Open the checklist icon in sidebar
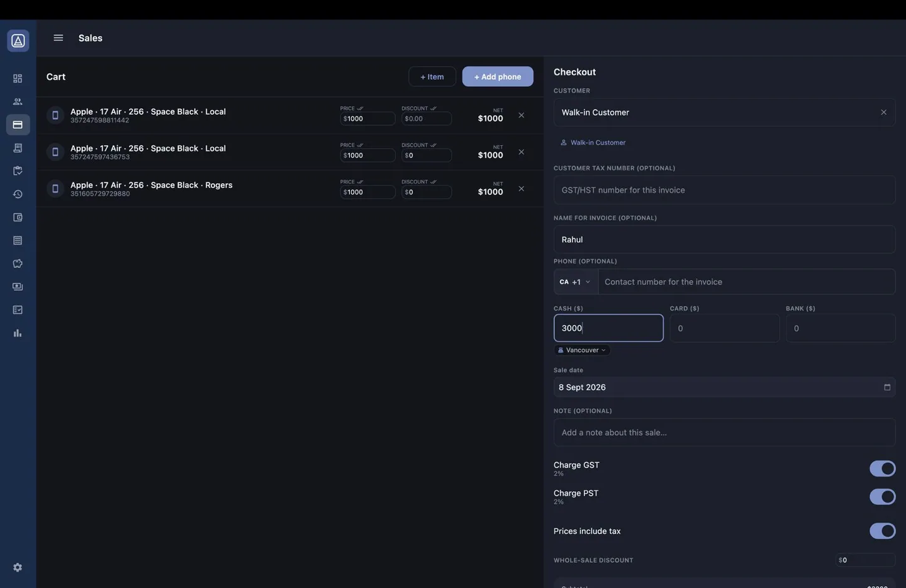The height and width of the screenshot is (588, 906). coord(18,310)
